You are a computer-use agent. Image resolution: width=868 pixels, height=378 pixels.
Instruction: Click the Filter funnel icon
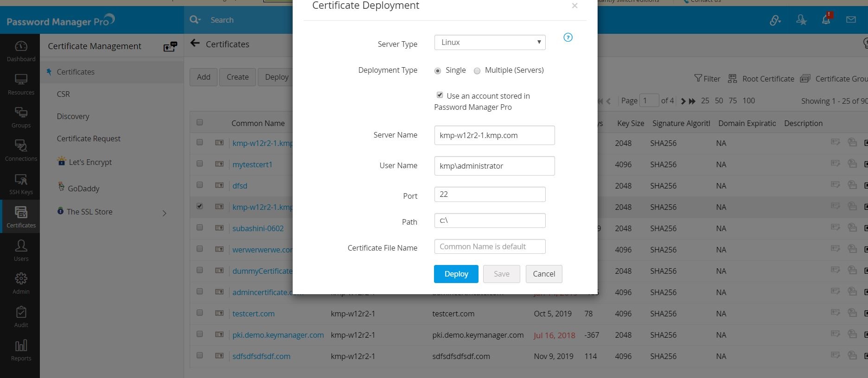[x=698, y=78]
